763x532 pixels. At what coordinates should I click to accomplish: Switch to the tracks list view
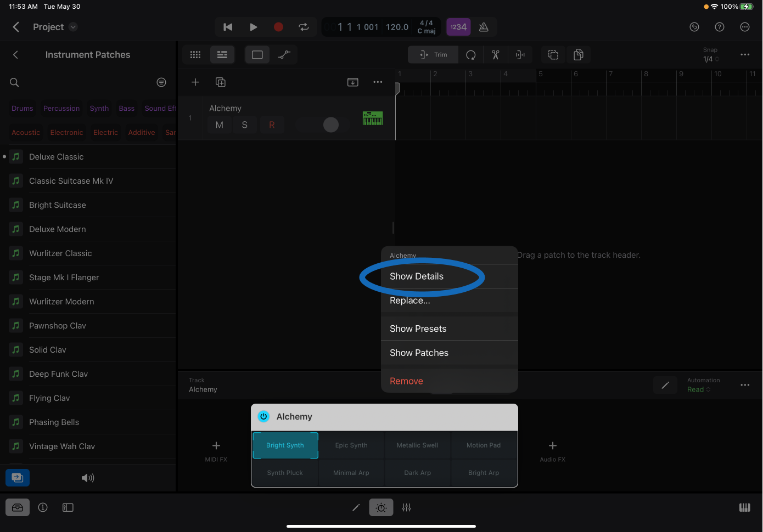point(222,55)
